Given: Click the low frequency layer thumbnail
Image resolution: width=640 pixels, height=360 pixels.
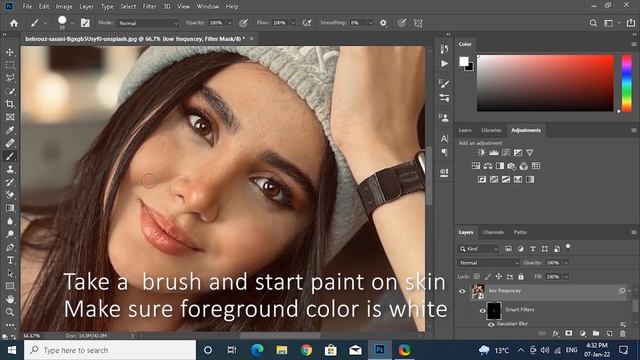Looking at the screenshot, I should point(478,291).
